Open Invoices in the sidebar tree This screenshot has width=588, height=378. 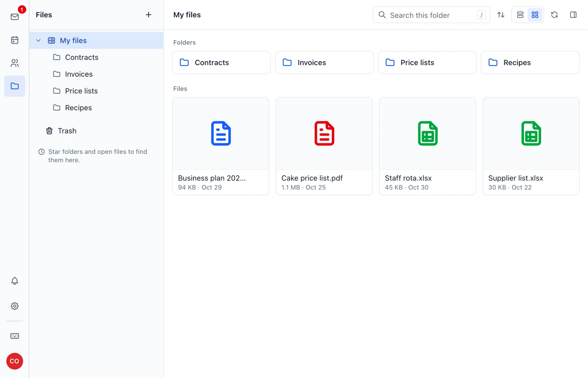96,74
